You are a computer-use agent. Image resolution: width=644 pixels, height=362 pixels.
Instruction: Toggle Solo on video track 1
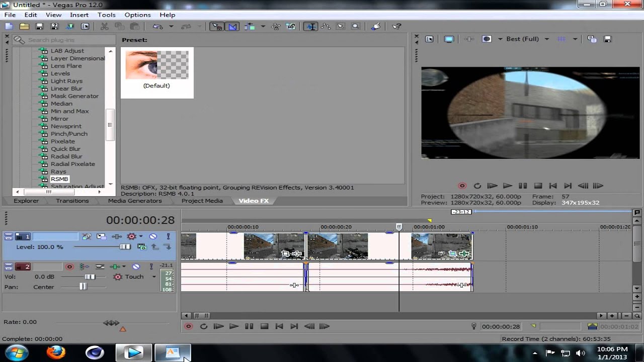[169, 236]
